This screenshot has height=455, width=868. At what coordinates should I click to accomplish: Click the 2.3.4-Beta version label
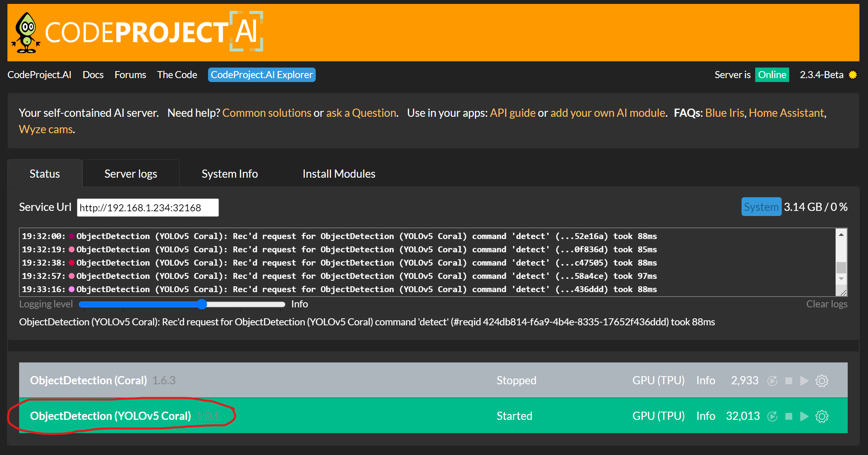(822, 75)
